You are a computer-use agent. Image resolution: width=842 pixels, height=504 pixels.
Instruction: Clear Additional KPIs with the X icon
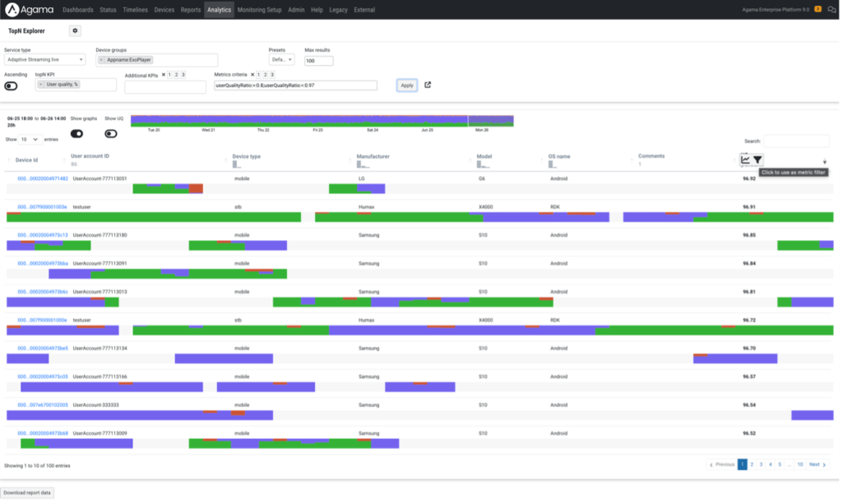pyautogui.click(x=164, y=75)
